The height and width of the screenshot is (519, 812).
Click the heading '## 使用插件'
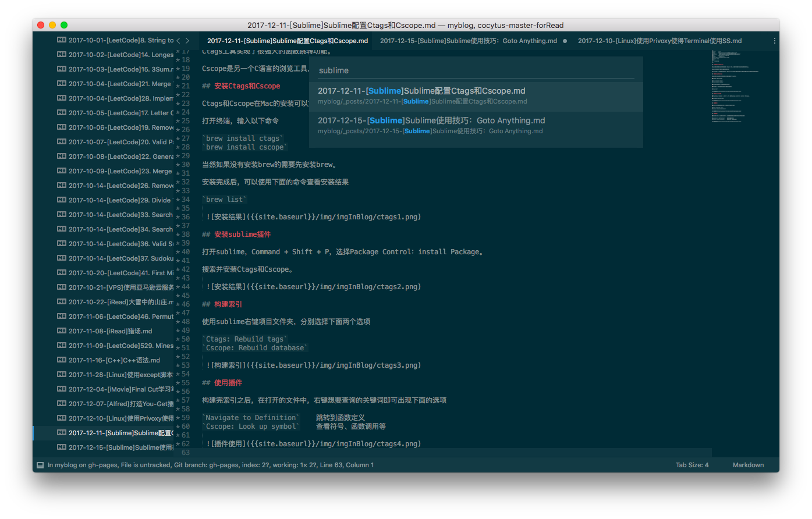click(222, 383)
